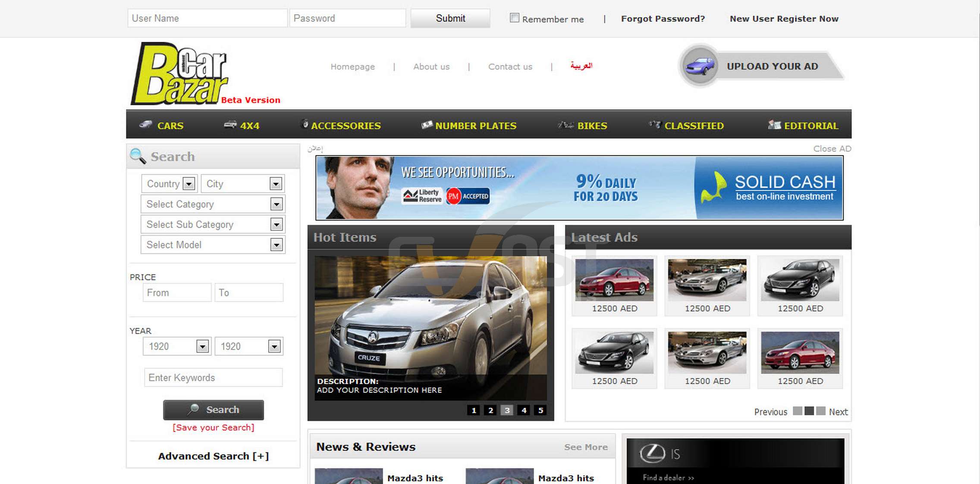Click the last Latest Ads page indicator square
The image size is (980, 484).
click(x=821, y=411)
